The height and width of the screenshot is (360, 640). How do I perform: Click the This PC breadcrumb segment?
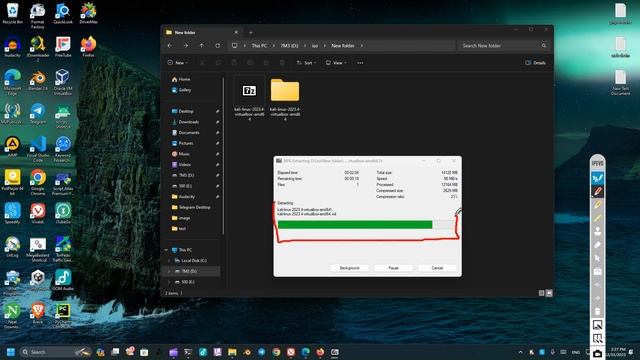259,46
